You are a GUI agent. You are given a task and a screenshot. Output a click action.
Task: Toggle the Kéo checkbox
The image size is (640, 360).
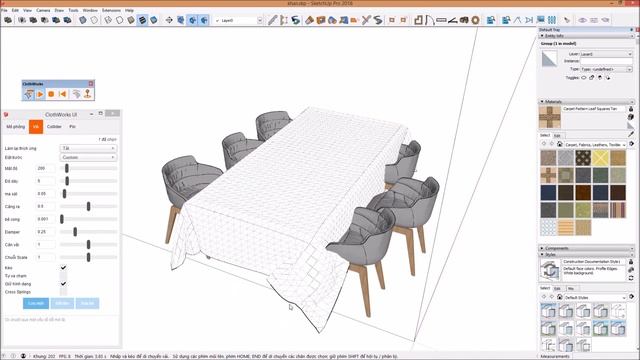(x=63, y=268)
